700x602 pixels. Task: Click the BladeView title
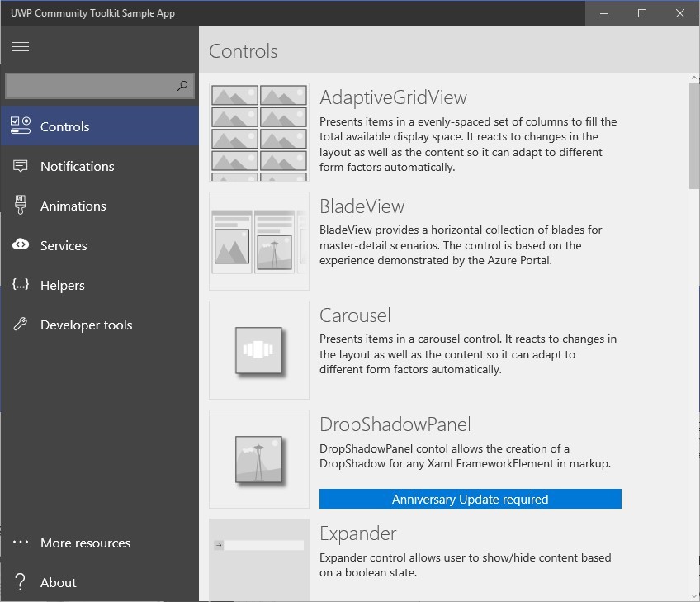(362, 206)
